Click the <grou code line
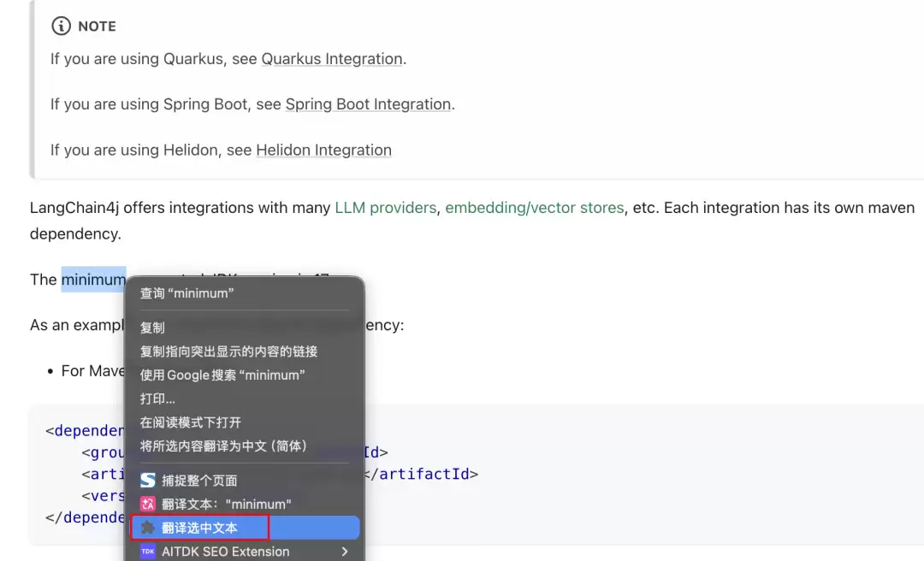Viewport: 924px width, 561px height. click(x=103, y=452)
